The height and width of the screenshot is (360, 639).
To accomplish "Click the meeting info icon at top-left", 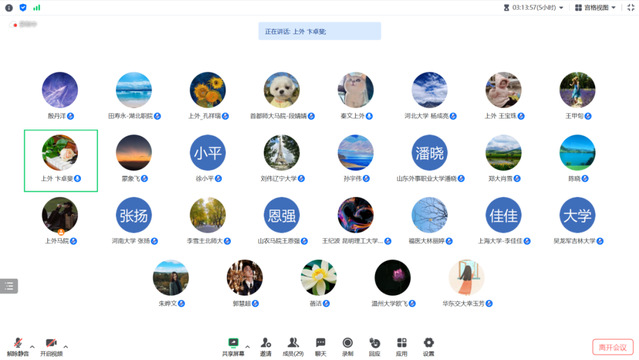I will coord(9,8).
